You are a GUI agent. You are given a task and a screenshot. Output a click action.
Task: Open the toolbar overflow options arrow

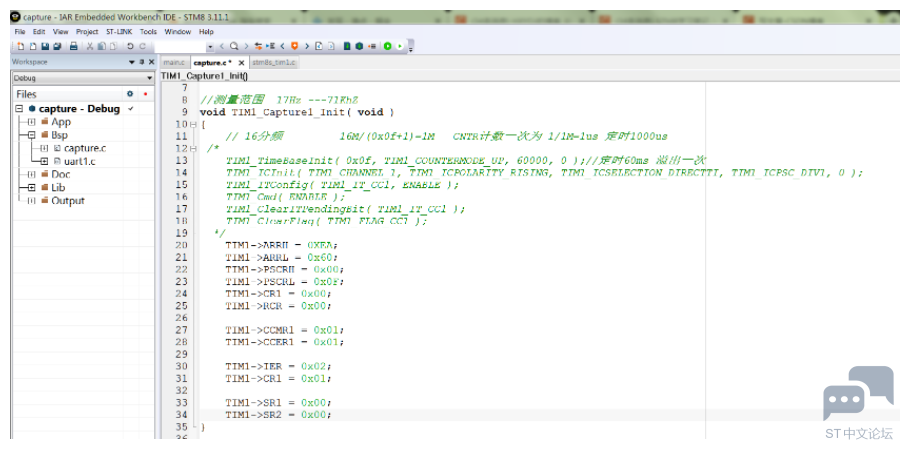(x=411, y=49)
